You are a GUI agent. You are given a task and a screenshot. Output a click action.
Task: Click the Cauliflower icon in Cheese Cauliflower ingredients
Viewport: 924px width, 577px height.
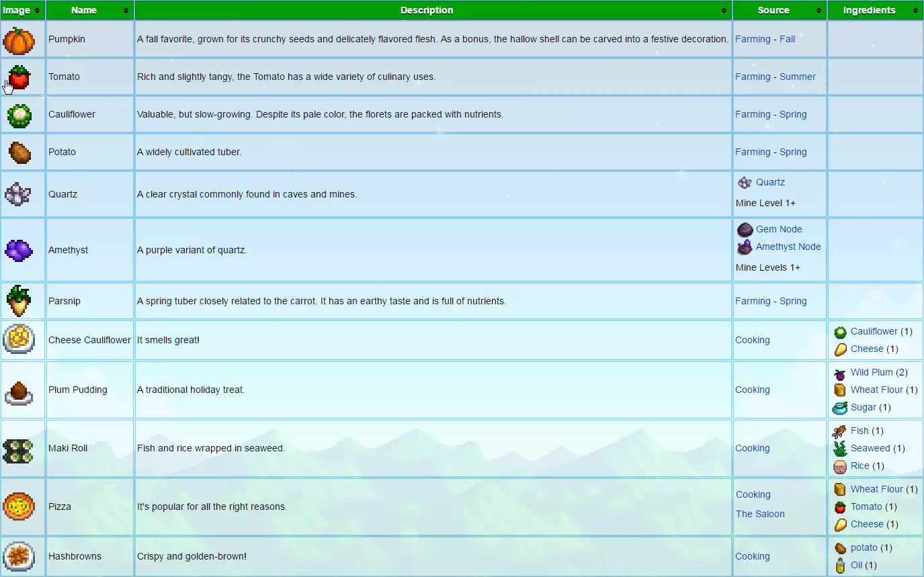(840, 332)
